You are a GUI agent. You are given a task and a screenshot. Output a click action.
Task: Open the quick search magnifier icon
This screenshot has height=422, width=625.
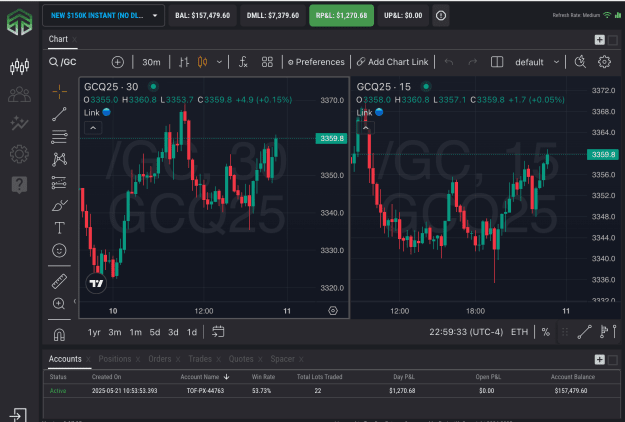click(580, 62)
